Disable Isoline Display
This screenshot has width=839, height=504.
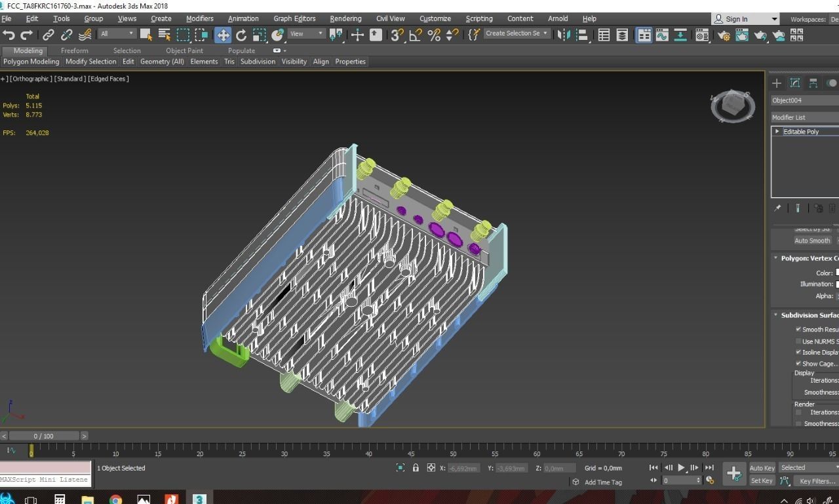pos(798,352)
